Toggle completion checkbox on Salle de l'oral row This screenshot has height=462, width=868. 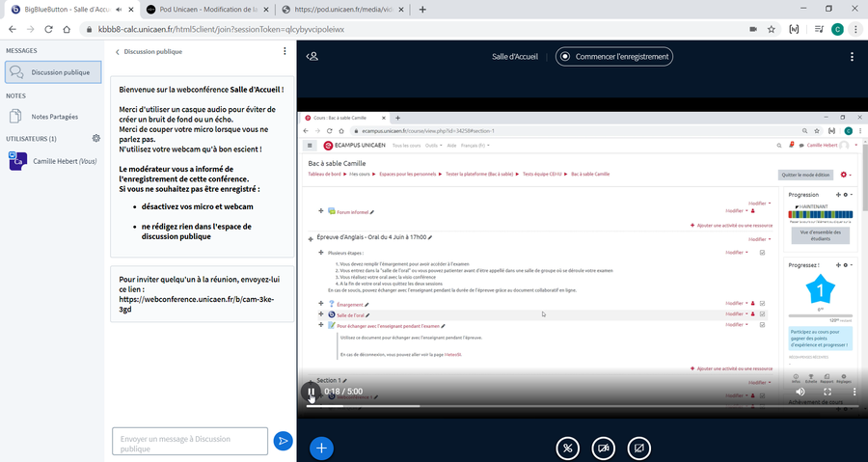pyautogui.click(x=762, y=314)
